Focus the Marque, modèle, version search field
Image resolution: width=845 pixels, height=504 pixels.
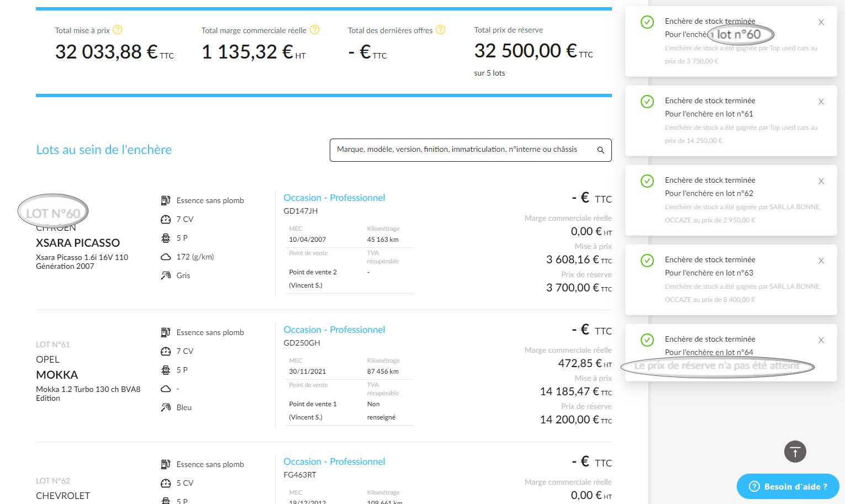point(471,150)
